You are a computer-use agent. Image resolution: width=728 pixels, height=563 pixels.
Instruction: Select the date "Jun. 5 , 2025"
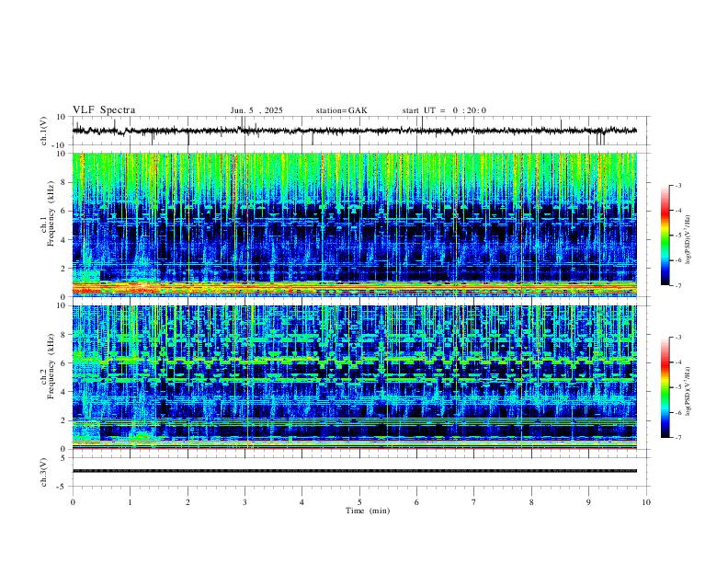coord(256,110)
